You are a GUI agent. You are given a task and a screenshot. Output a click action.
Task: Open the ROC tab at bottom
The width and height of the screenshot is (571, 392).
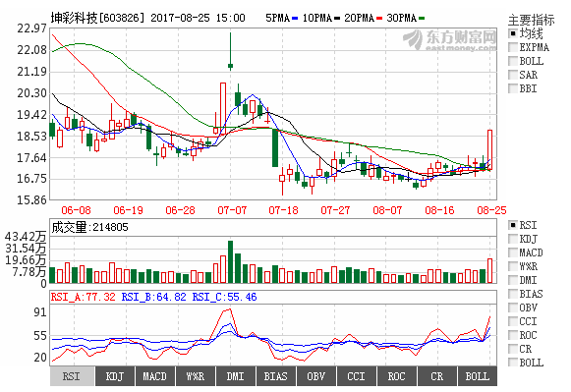pyautogui.click(x=397, y=376)
